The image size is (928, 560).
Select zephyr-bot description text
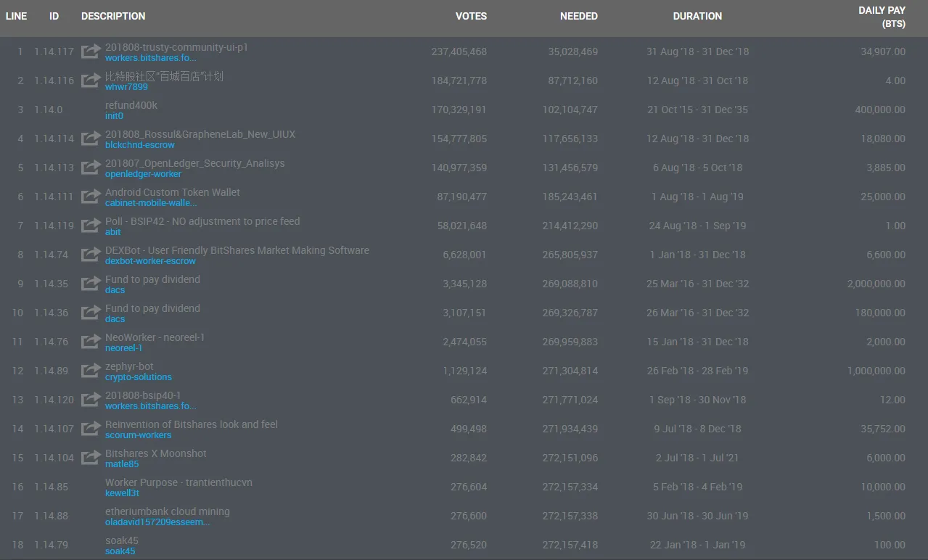pyautogui.click(x=129, y=366)
